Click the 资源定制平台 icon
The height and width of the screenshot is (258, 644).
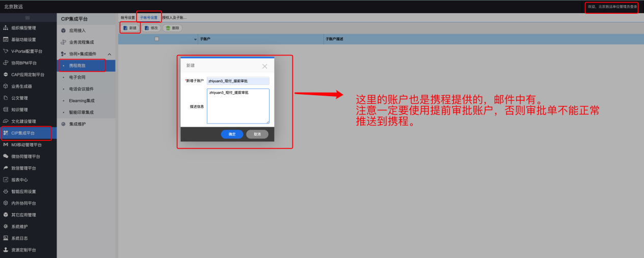tap(6, 250)
